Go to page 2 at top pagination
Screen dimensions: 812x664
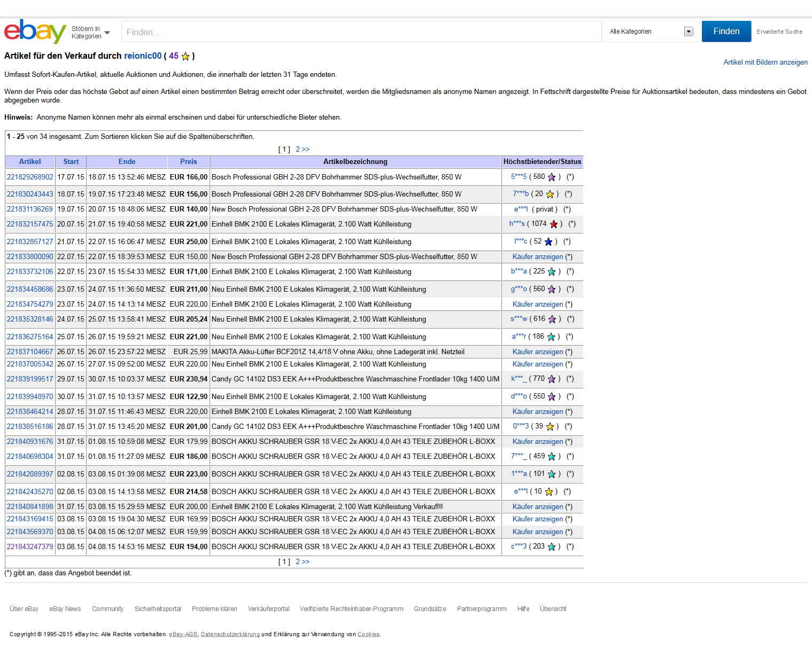point(303,149)
